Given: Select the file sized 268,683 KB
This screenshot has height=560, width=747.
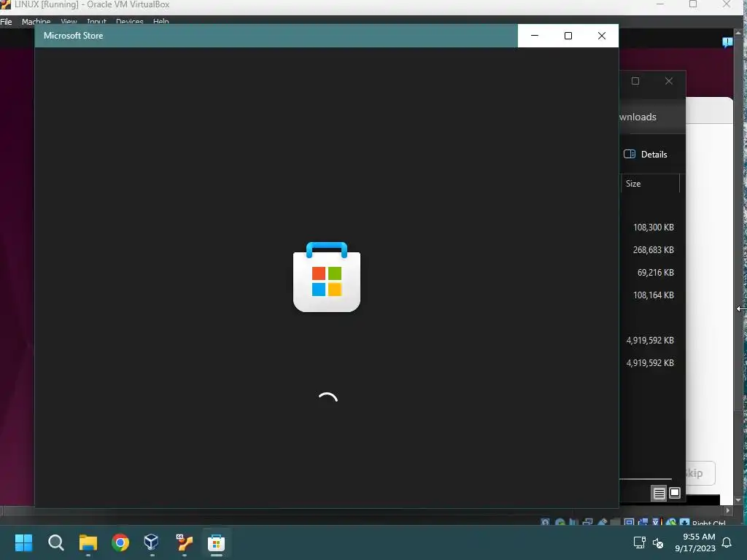Looking at the screenshot, I should tap(652, 249).
